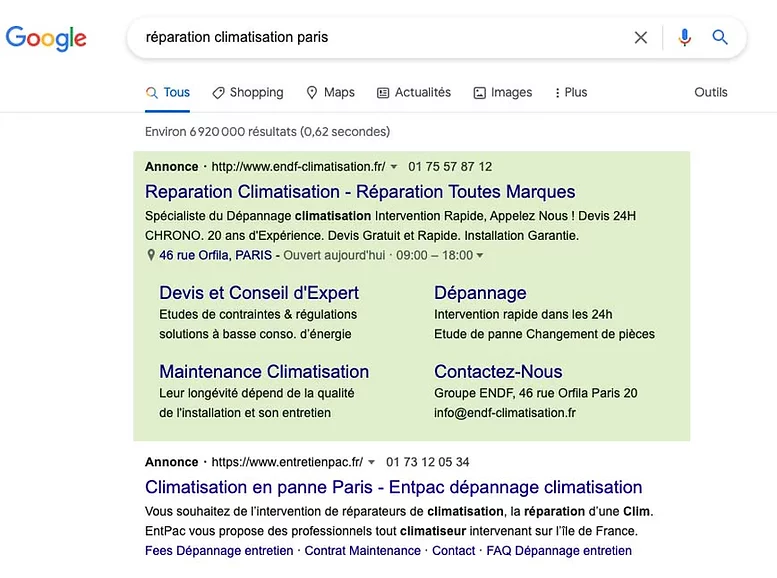
Task: Open the Devis et Conseil d'Expert sitelink
Action: click(x=259, y=293)
